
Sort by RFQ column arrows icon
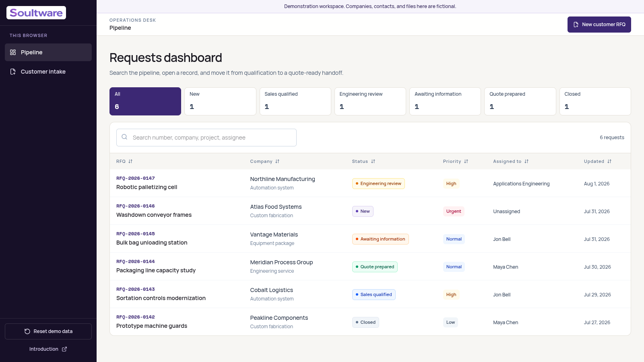130,161
